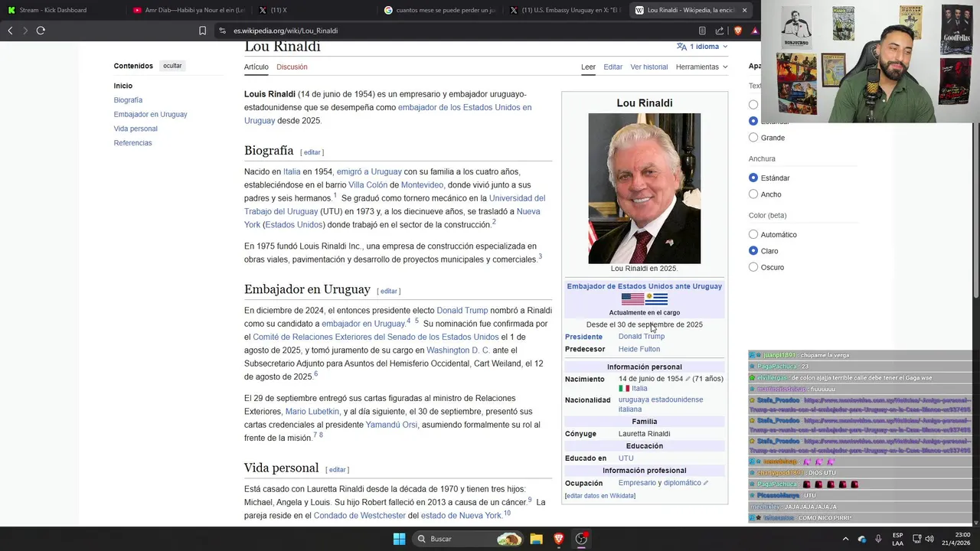Click the address bar URL field
The image size is (980, 551).
(x=459, y=31)
